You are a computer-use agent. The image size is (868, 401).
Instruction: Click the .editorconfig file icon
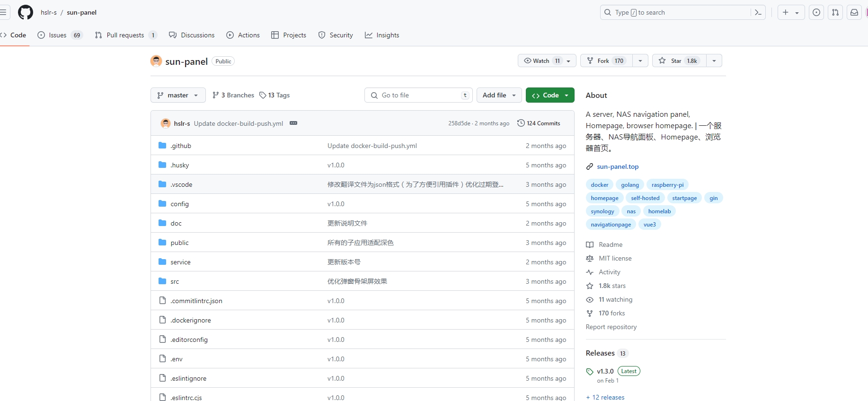click(162, 339)
